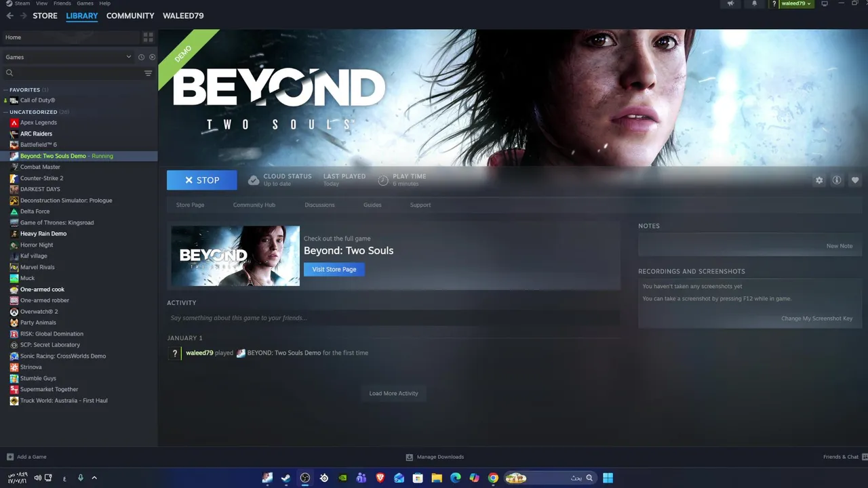Open the Guides link

[x=372, y=205]
